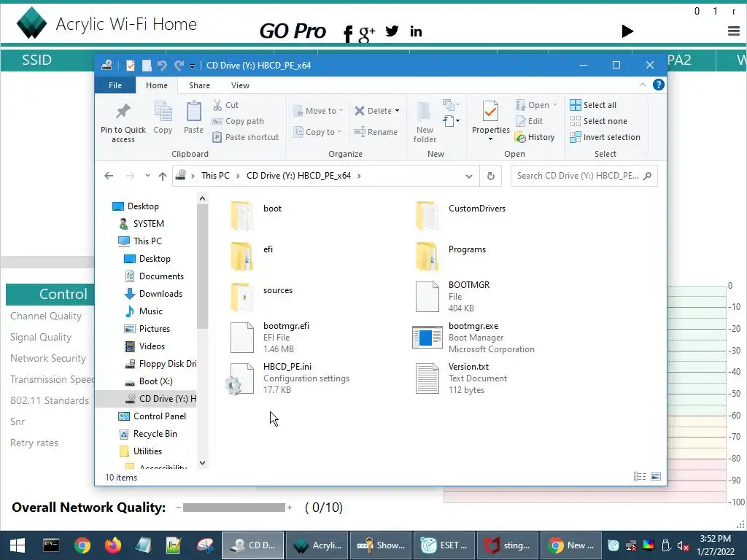Expand This PC breadcrumb chevron
Image resolution: width=747 pixels, height=560 pixels.
(x=238, y=176)
